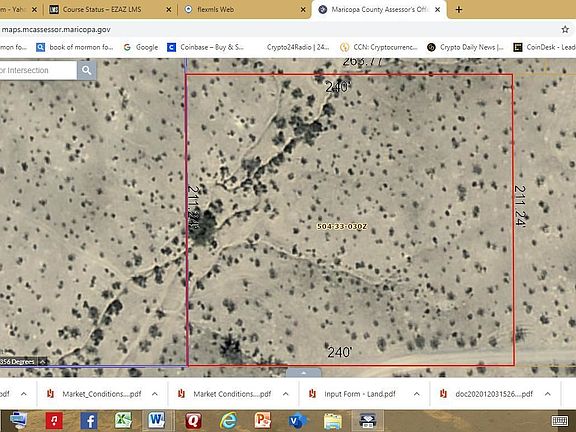Bookmark this page with the star icon

point(565,29)
